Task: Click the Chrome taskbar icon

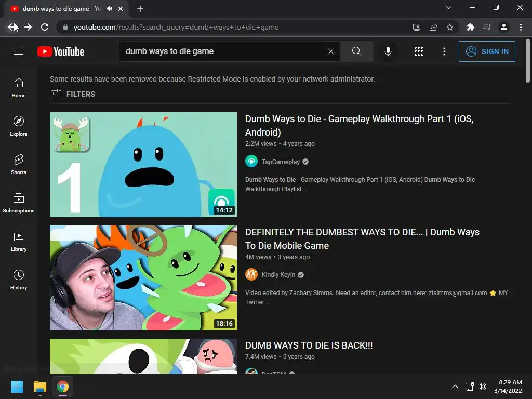Action: pyautogui.click(x=63, y=387)
